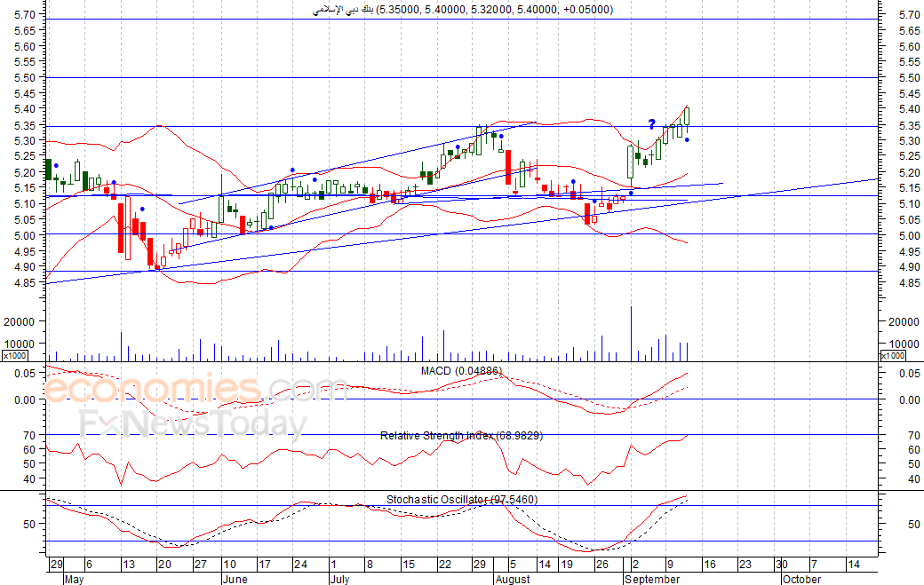This screenshot has height=585, width=924.
Task: Click the chart title price values text
Action: click(495, 10)
